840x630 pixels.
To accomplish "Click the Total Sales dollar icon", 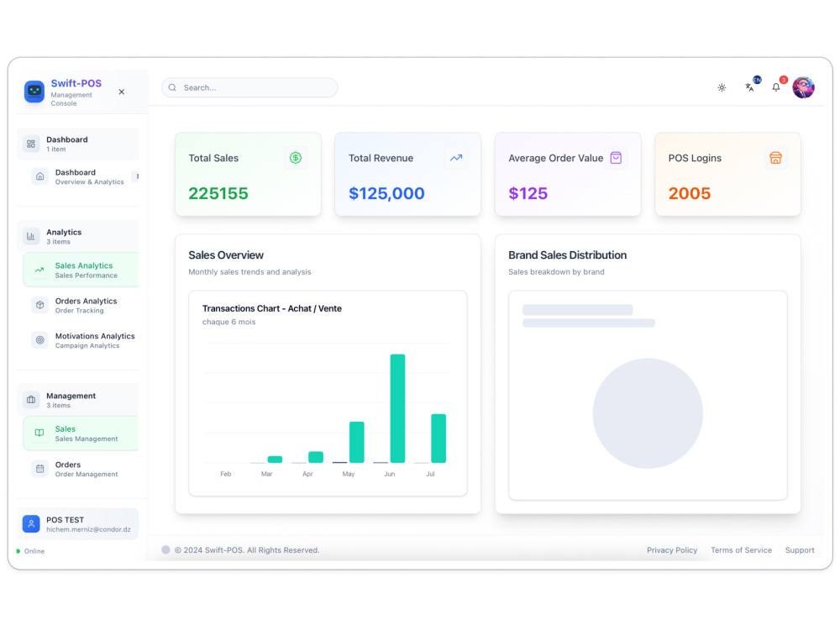I will click(x=296, y=158).
